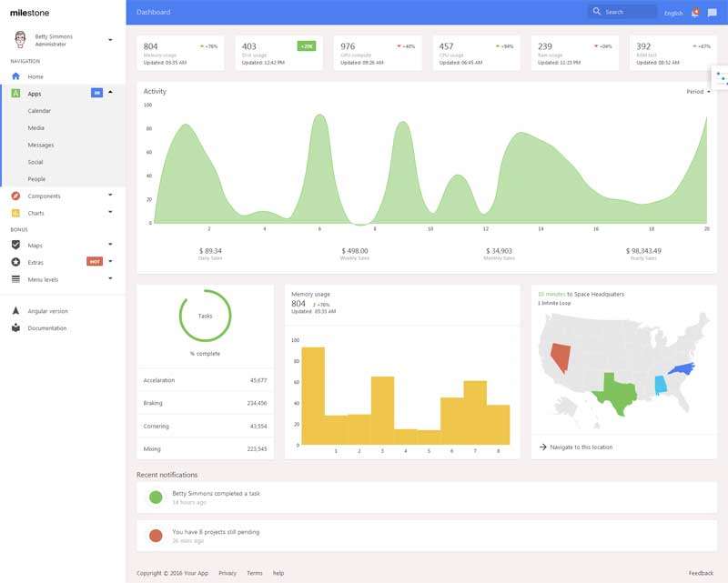Click the Documentation icon in sidebar
Viewport: 728px width, 583px height.
15,327
